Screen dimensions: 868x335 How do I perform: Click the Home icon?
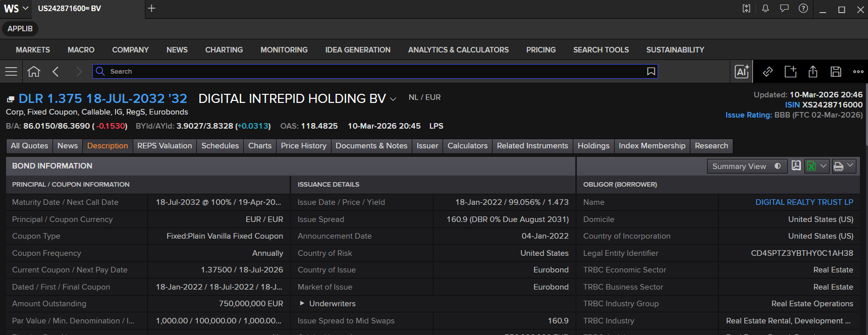tap(34, 72)
